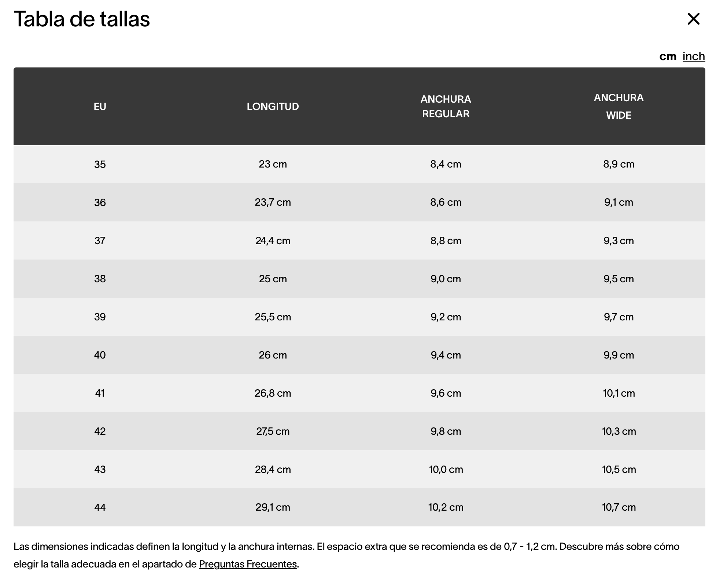Close the Tabla de tallas dialog
716x588 pixels.
pos(693,19)
